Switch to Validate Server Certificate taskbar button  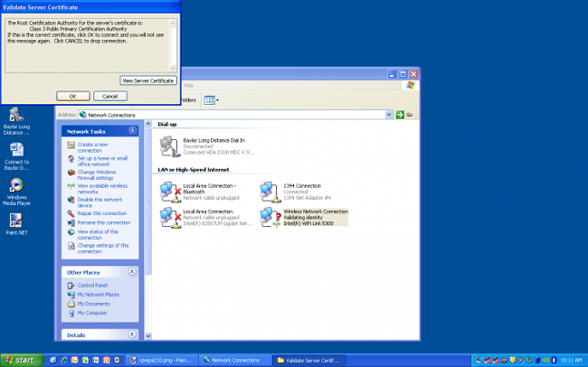pyautogui.click(x=308, y=361)
